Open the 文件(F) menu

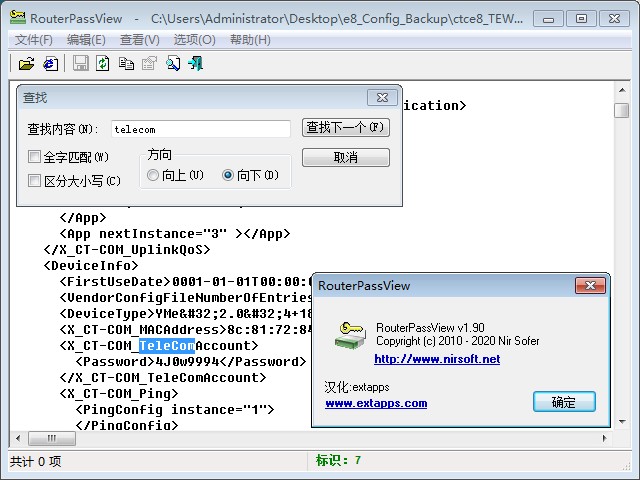tap(33, 40)
